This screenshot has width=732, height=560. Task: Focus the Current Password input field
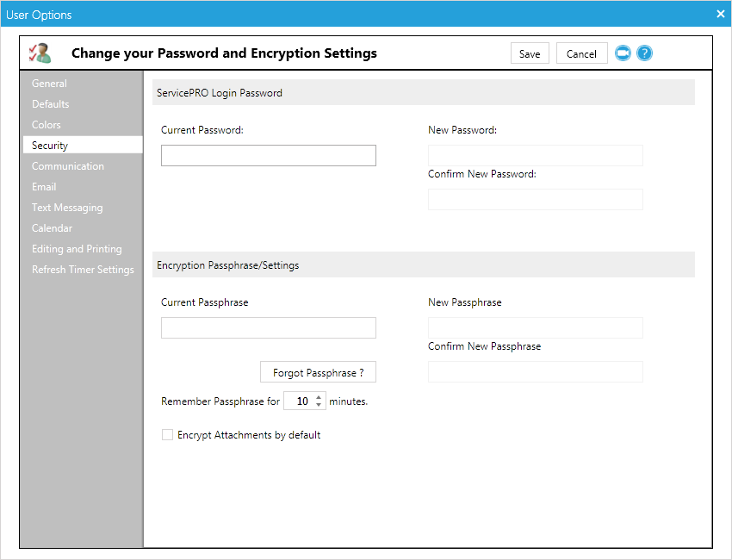coord(268,155)
